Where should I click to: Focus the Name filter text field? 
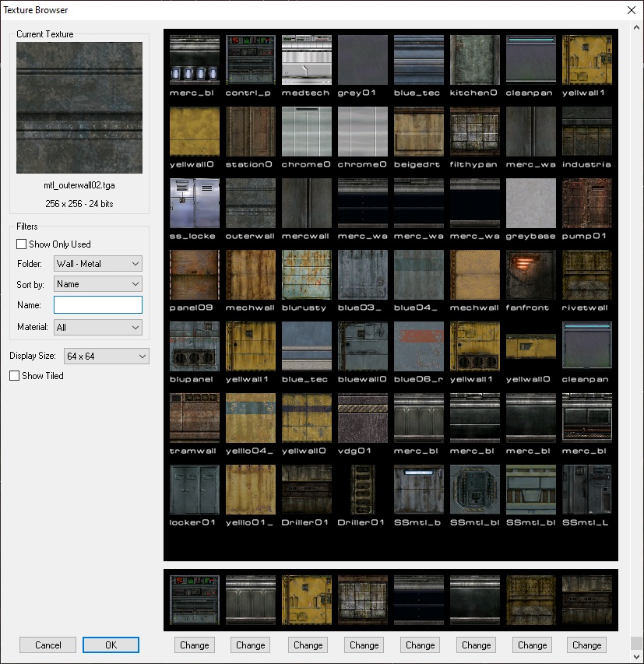pos(98,305)
